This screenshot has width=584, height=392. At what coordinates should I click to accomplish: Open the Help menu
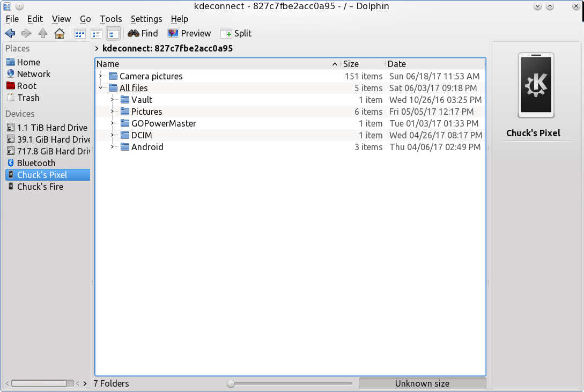tap(180, 19)
